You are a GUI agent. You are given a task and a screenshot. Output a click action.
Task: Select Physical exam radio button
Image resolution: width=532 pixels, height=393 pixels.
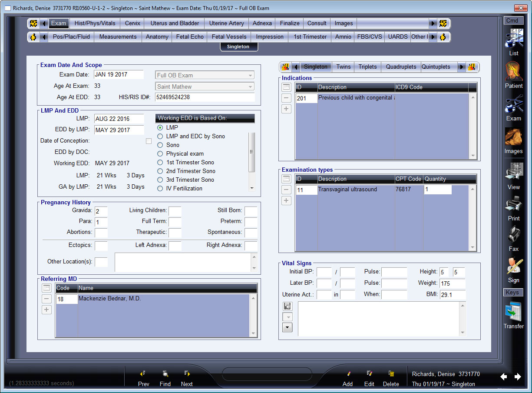[x=160, y=153]
